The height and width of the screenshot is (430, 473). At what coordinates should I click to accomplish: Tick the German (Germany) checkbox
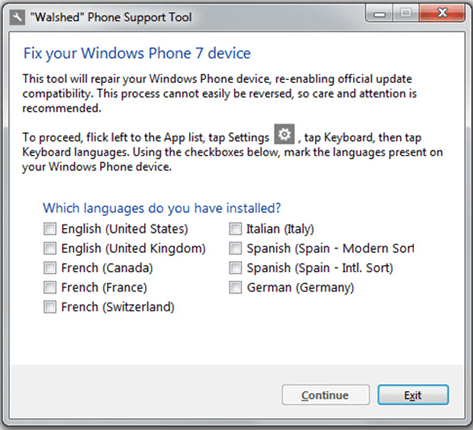point(235,287)
